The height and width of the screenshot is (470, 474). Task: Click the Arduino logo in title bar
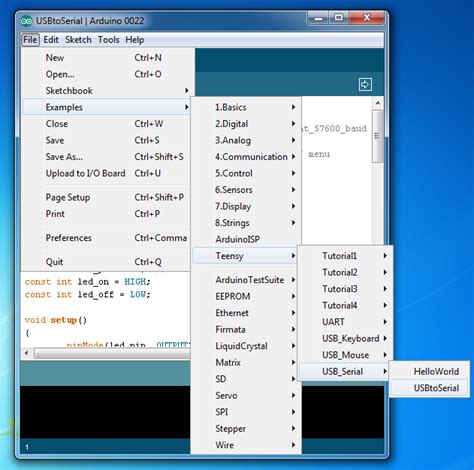point(26,21)
